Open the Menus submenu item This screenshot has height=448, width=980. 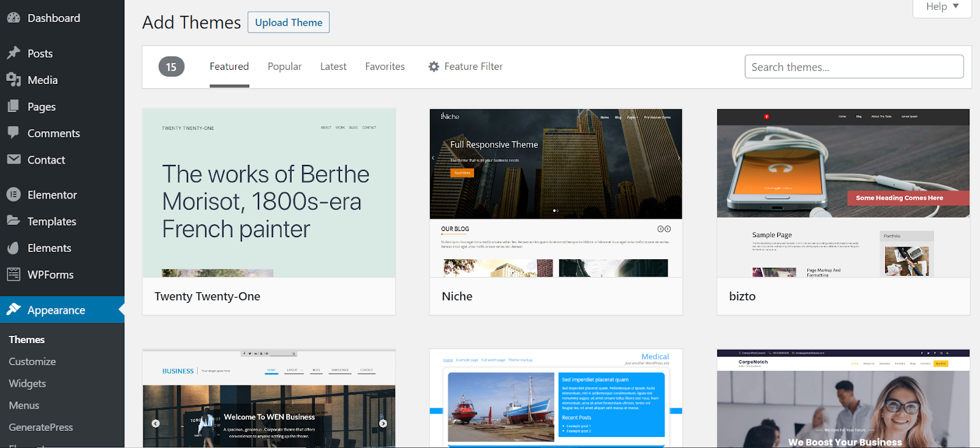24,405
